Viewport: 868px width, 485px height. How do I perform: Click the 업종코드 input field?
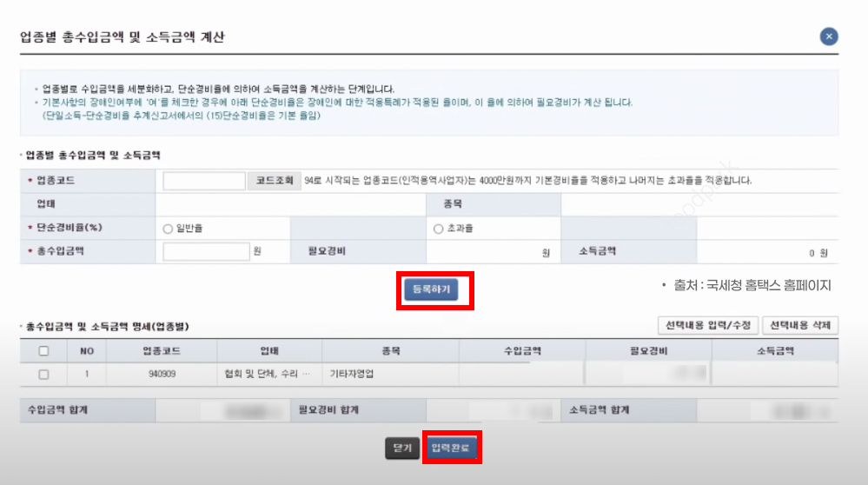204,181
